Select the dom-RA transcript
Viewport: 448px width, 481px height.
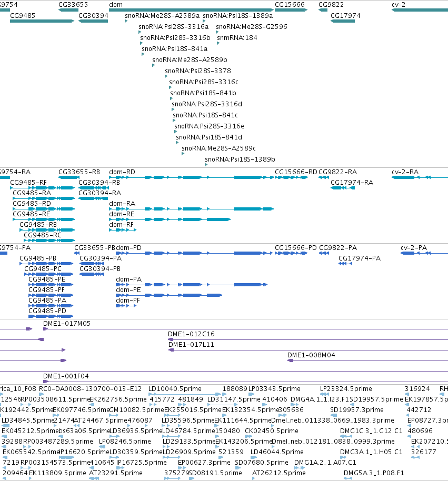tap(192, 209)
